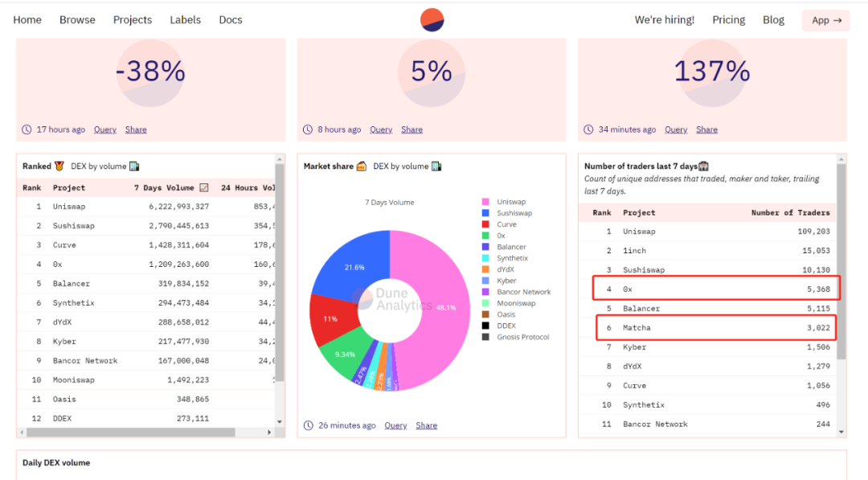Click scroll-down arrow of Ranked table
The height and width of the screenshot is (480, 868).
279,422
